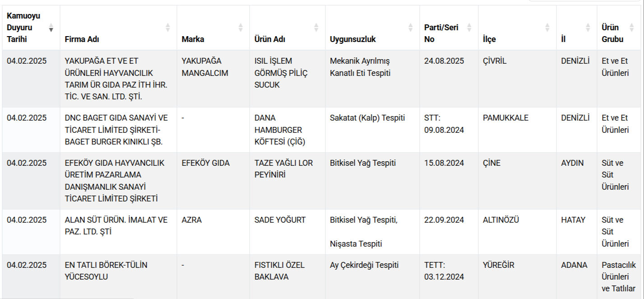644x299 pixels.
Task: Click the Ürün Adı sort arrow icon
Action: pos(315,28)
